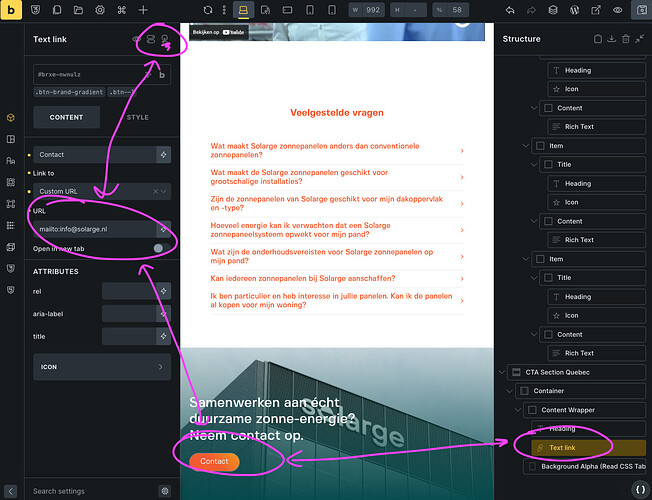Click dynamic data icon beside mailto URL field
The image size is (652, 500).
coord(163,229)
